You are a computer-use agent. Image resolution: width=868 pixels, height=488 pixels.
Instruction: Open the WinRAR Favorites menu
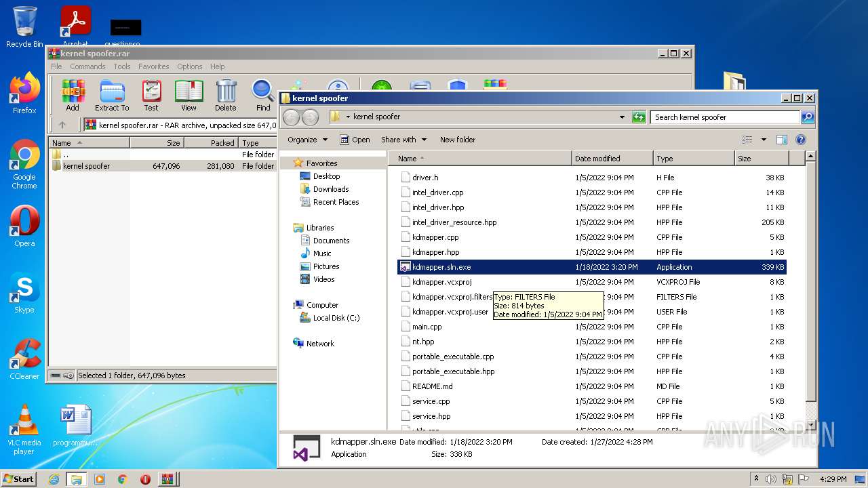(154, 66)
